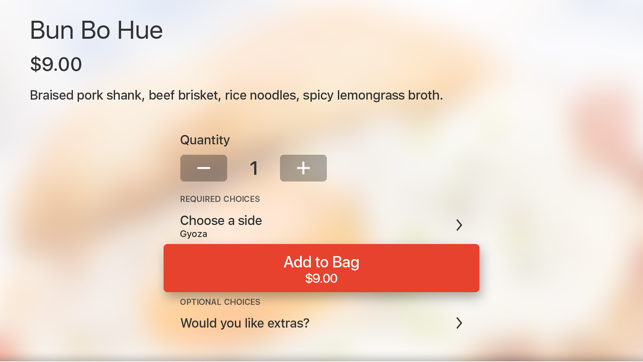Click the Optional Choices section header
The width and height of the screenshot is (643, 362).
tap(220, 302)
